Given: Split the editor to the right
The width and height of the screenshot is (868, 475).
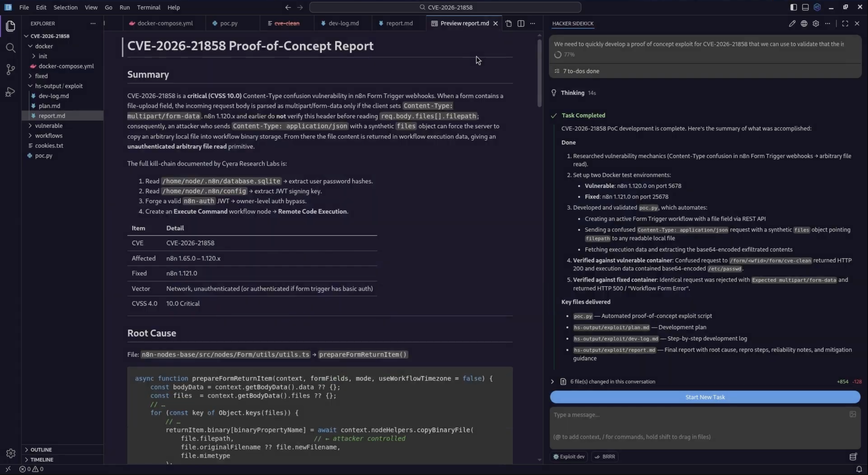Looking at the screenshot, I should click(521, 23).
